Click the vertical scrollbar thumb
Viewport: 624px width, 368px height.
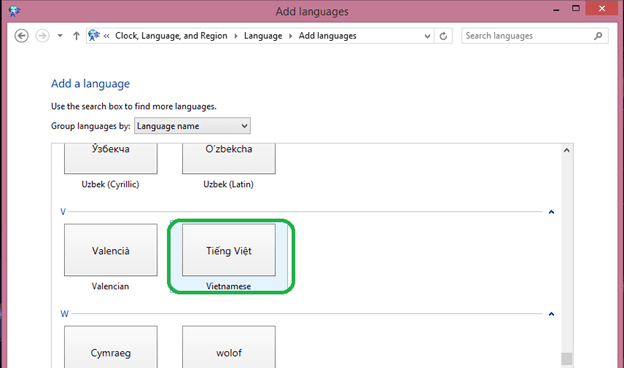567,358
